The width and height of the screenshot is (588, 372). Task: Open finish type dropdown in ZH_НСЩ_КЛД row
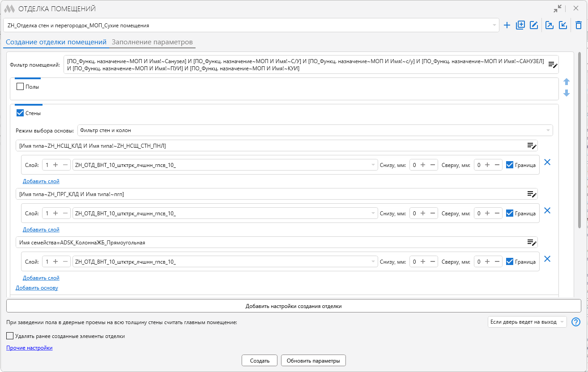(225, 165)
